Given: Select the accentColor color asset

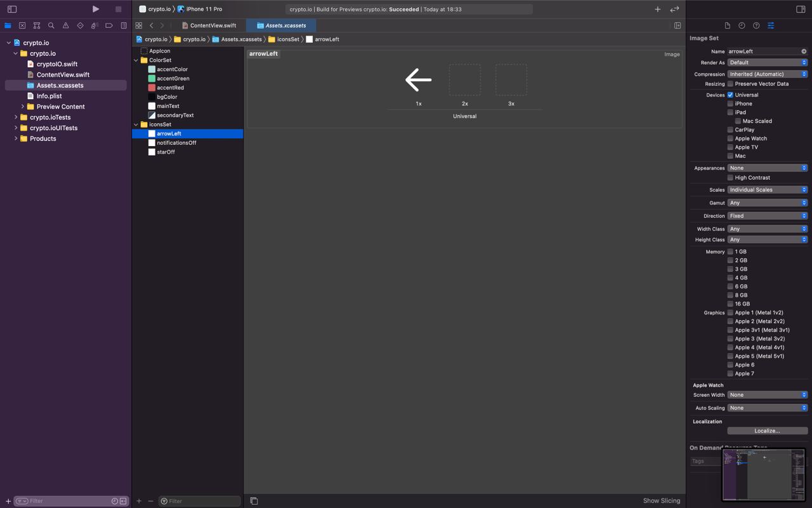Looking at the screenshot, I should click(x=172, y=69).
